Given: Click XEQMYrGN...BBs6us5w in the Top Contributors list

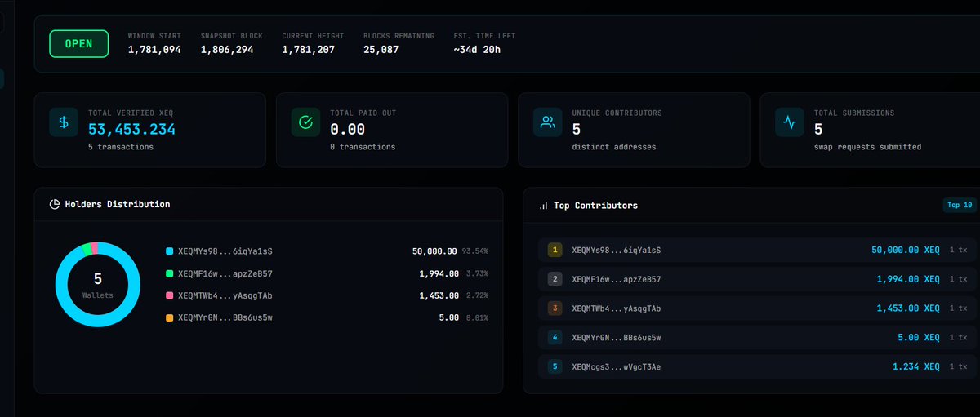Looking at the screenshot, I should point(617,338).
